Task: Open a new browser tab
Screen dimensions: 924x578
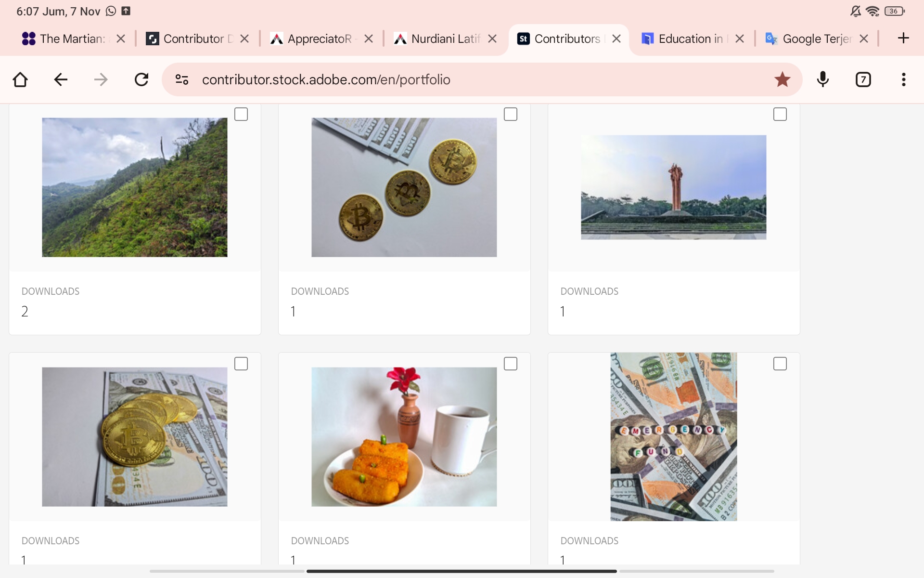Action: pyautogui.click(x=903, y=39)
